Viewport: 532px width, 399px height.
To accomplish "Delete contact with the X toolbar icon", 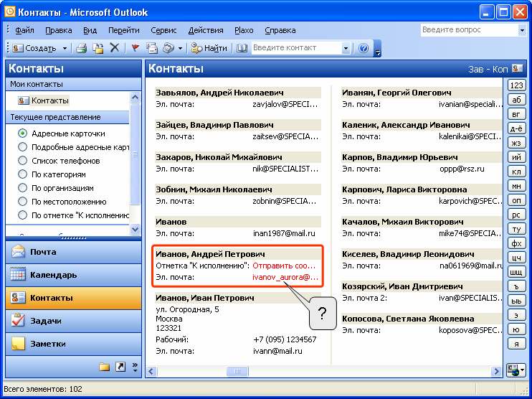I will point(115,48).
